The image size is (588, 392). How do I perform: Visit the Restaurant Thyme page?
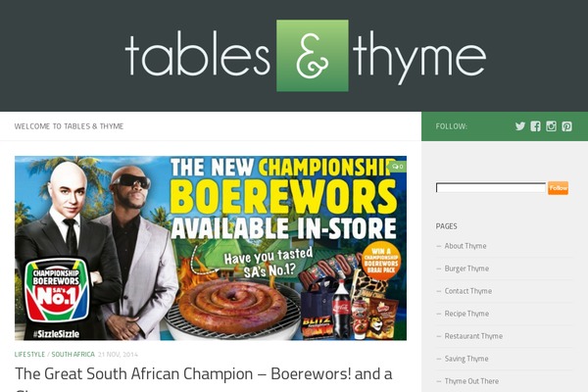[473, 336]
